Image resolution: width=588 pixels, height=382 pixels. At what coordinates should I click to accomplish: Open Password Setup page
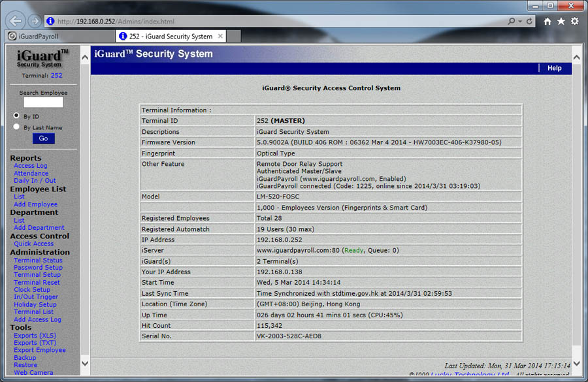tap(39, 267)
